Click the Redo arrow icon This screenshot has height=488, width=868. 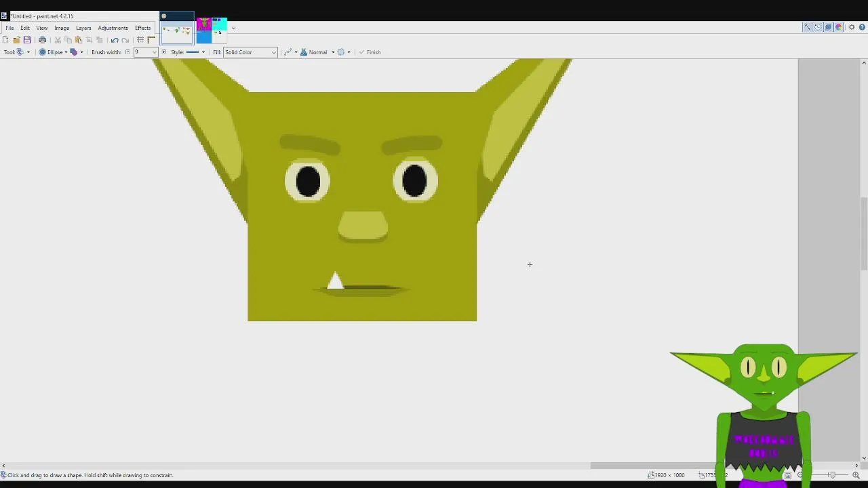point(125,40)
